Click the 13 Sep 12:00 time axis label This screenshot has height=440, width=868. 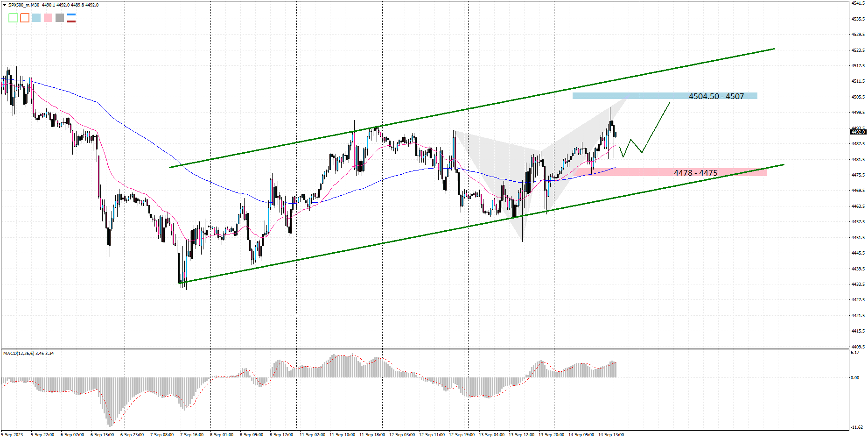coord(521,435)
